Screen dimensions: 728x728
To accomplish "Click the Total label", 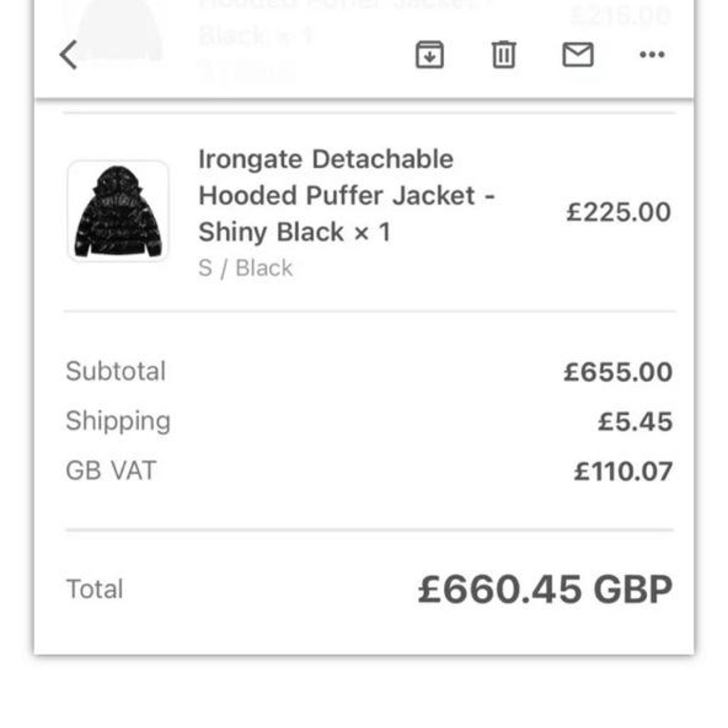I will click(94, 589).
